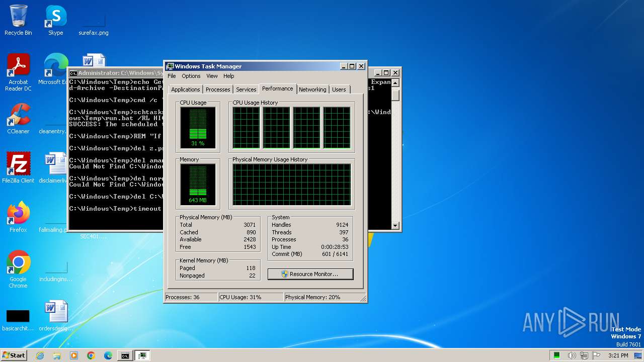Screen dimensions: 644x362
Task: Close the Command Prompt window
Action: 395,73
